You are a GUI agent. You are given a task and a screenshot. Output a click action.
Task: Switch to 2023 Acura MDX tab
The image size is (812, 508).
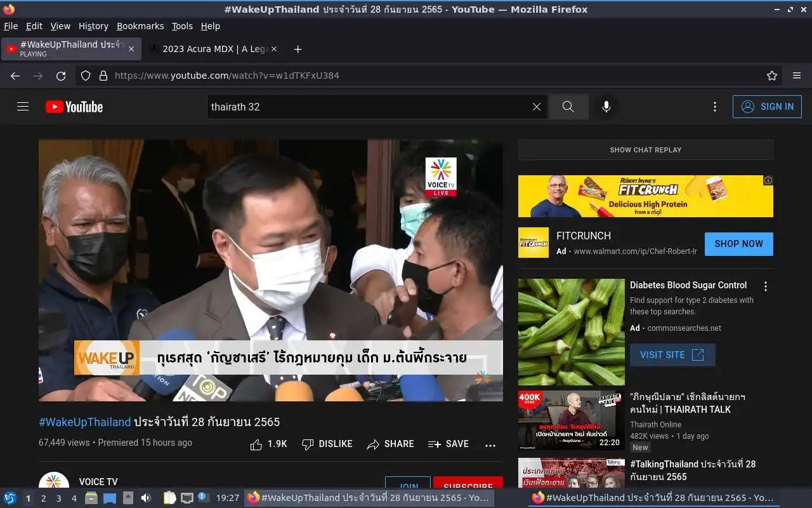point(214,49)
